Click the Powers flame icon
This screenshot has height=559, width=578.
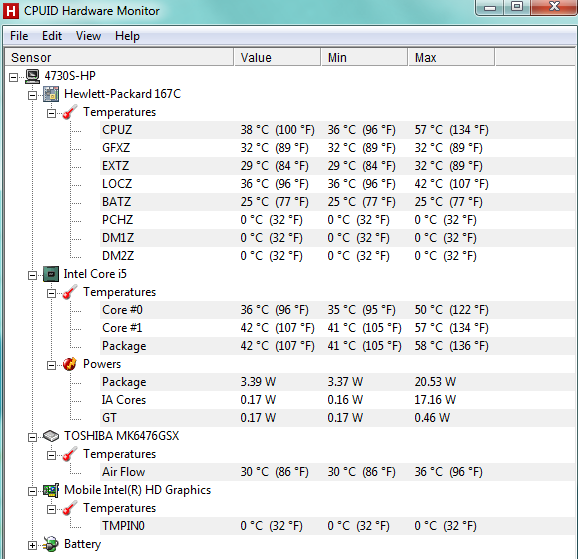coord(70,364)
